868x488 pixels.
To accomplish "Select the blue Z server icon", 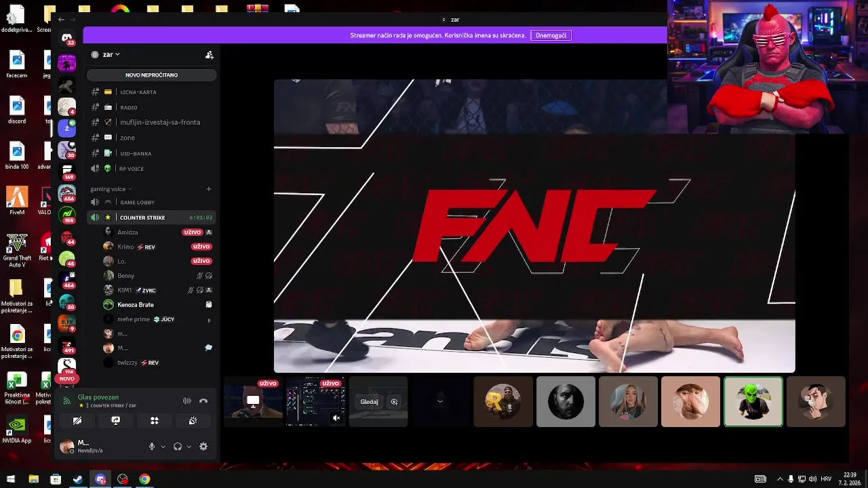I will pyautogui.click(x=66, y=127).
